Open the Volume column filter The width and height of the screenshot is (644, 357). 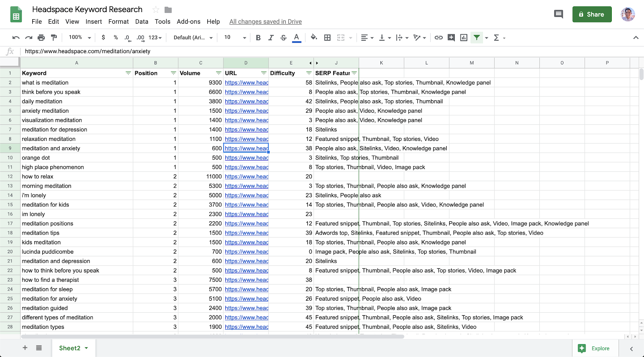pos(219,73)
